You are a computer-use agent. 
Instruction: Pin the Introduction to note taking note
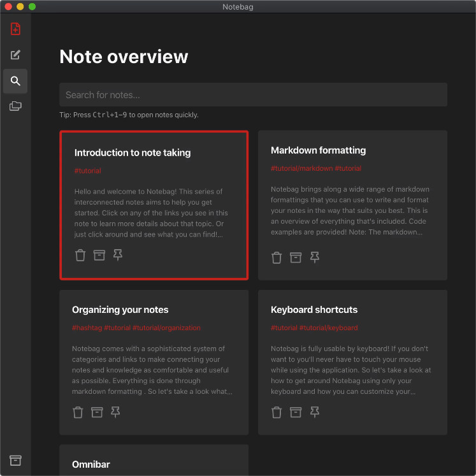click(118, 255)
